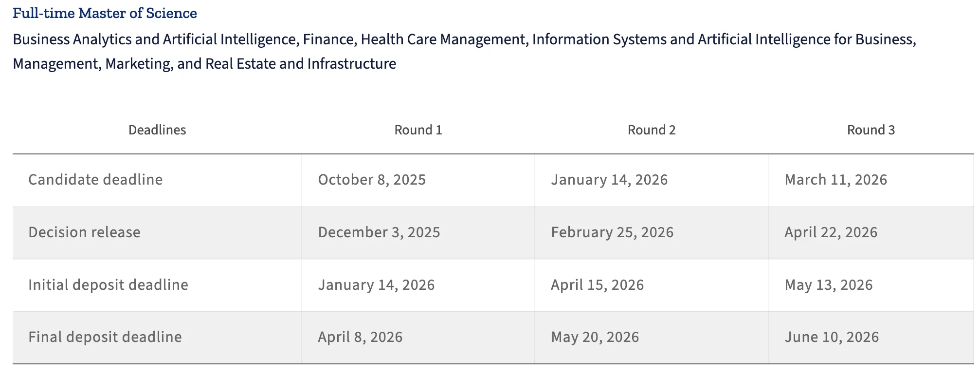This screenshot has height=378, width=980.
Task: Click the February 25, 2026 date cell
Action: (x=612, y=232)
